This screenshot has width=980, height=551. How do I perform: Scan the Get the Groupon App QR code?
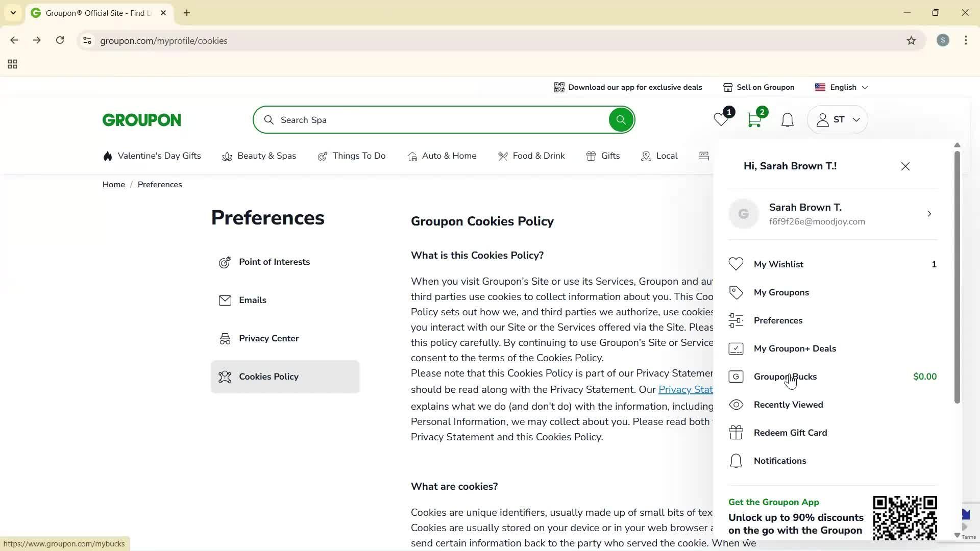tap(905, 517)
